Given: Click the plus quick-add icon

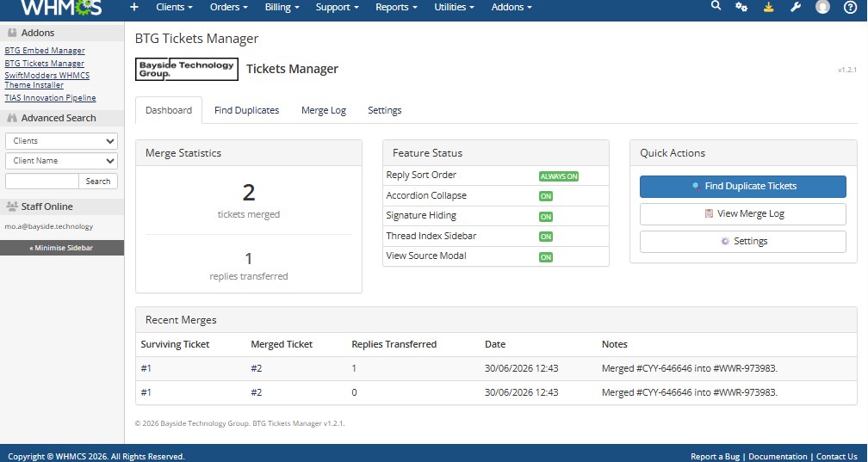Looking at the screenshot, I should (x=134, y=7).
